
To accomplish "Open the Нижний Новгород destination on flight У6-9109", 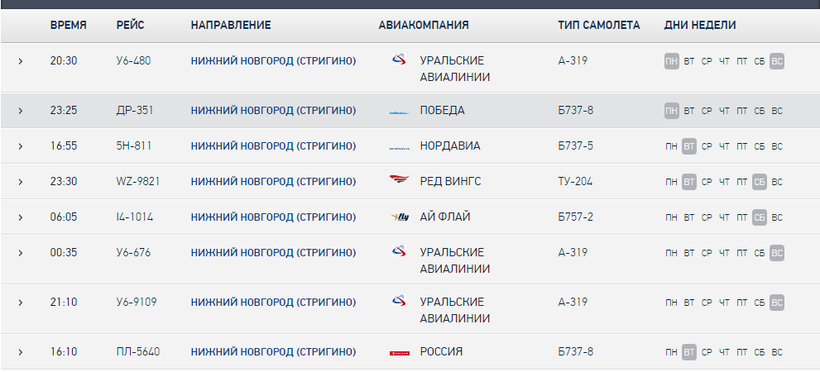I will point(274,302).
